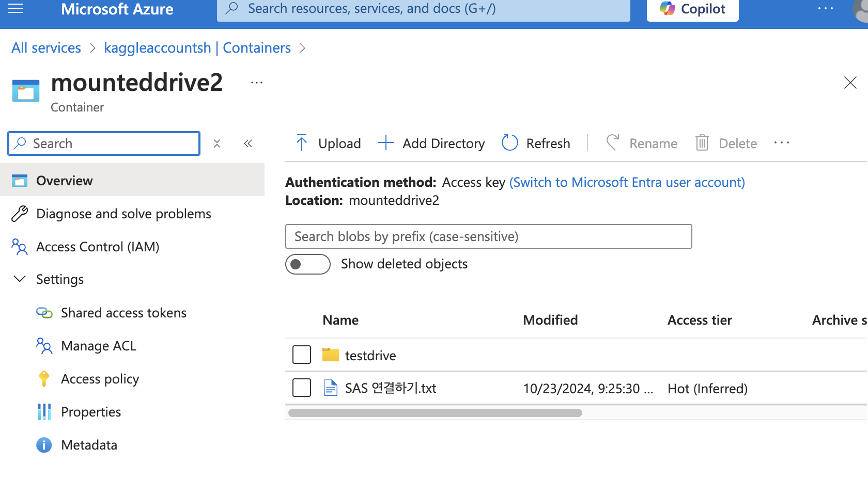Click the Refresh circular arrow icon

pyautogui.click(x=510, y=143)
